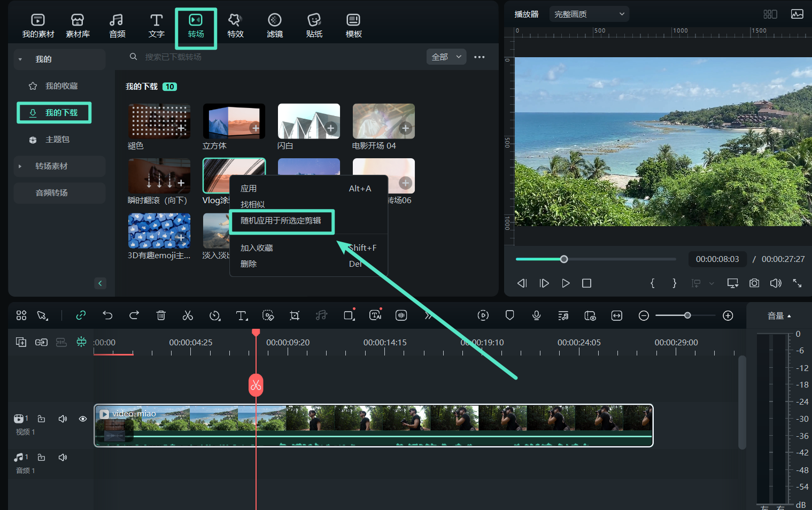Click the speed adjustment icon in toolbar
This screenshot has width=812, height=510.
pyautogui.click(x=215, y=315)
